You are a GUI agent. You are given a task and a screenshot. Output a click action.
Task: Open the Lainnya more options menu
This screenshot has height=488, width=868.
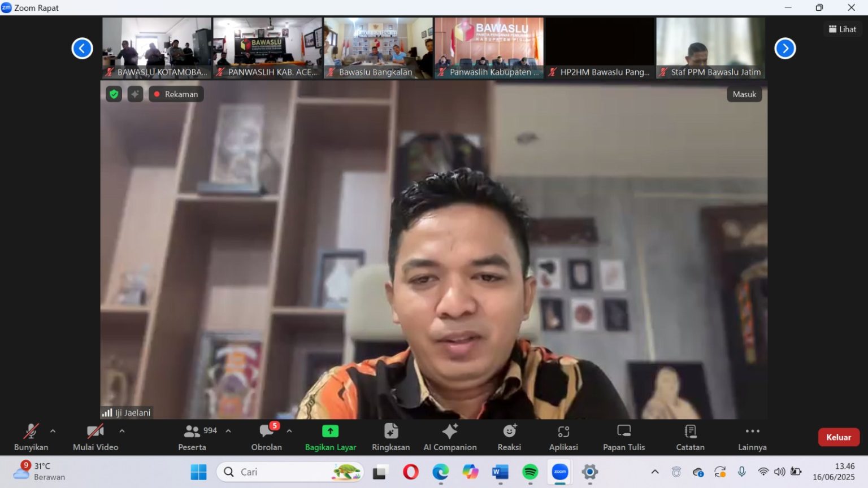pyautogui.click(x=752, y=437)
